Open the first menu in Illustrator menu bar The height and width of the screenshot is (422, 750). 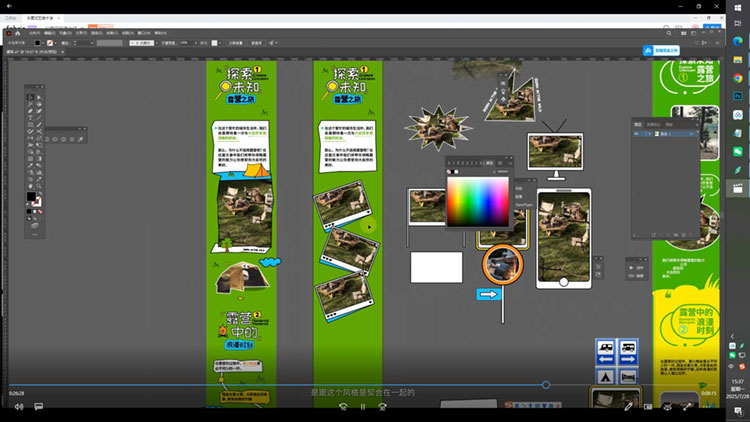(x=35, y=32)
